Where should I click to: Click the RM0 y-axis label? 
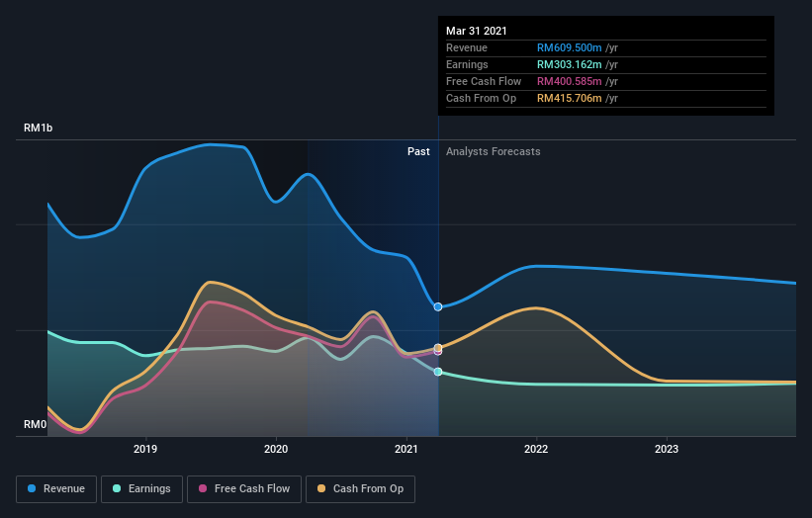click(36, 424)
